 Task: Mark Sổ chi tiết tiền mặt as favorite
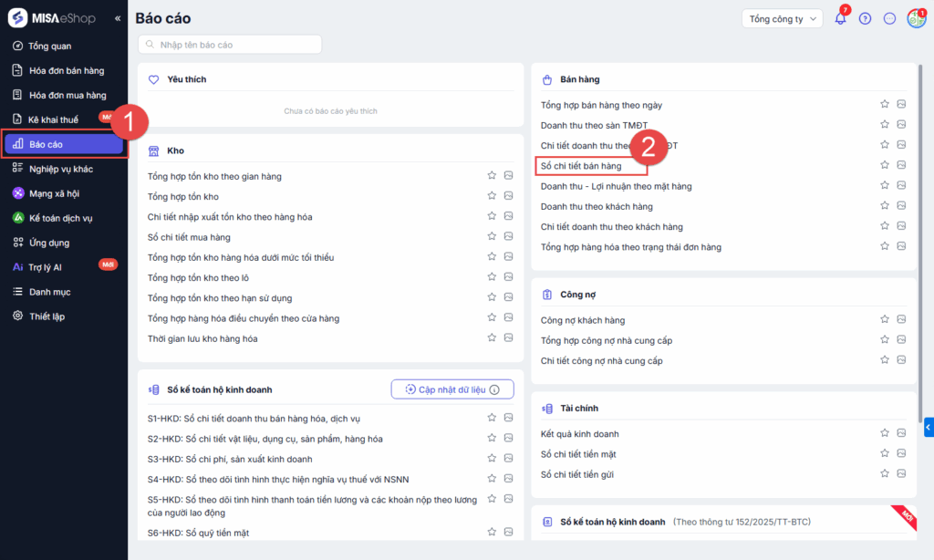[884, 453]
